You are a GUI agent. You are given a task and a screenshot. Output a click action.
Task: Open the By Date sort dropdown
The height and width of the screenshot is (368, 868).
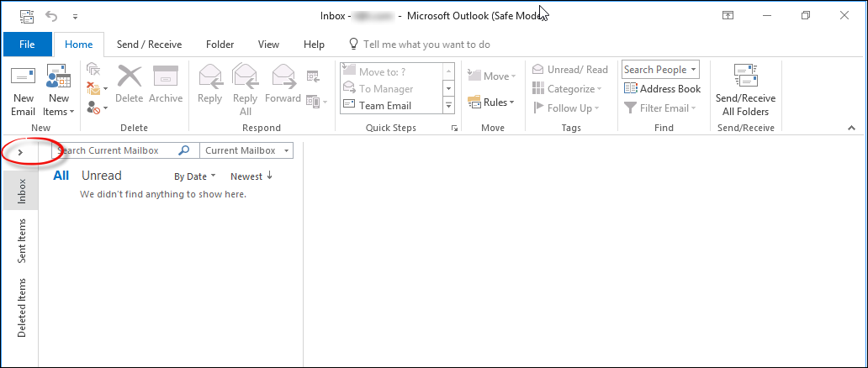[x=194, y=176]
